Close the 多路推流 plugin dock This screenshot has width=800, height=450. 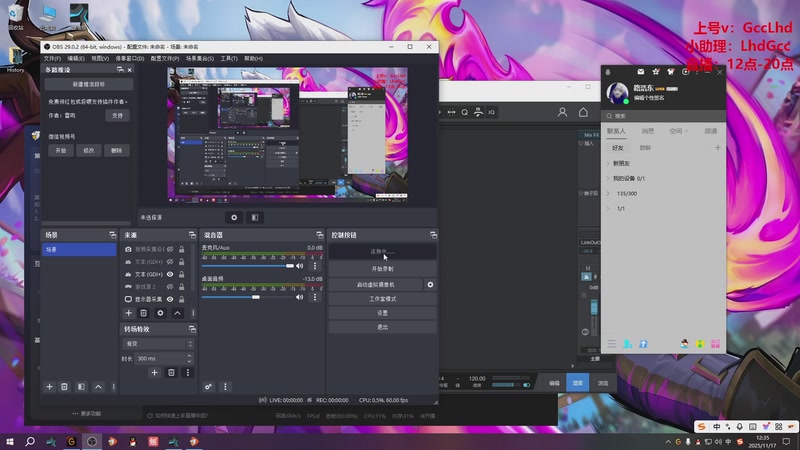pos(130,69)
